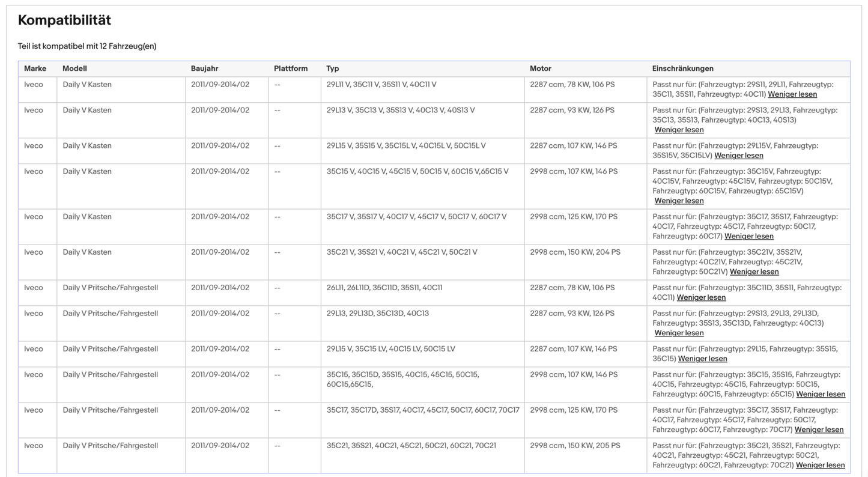Click "Weniger lesen" in Pritsche/Fahrgestell 26L11 row
The width and height of the screenshot is (868, 477).
[x=701, y=297]
